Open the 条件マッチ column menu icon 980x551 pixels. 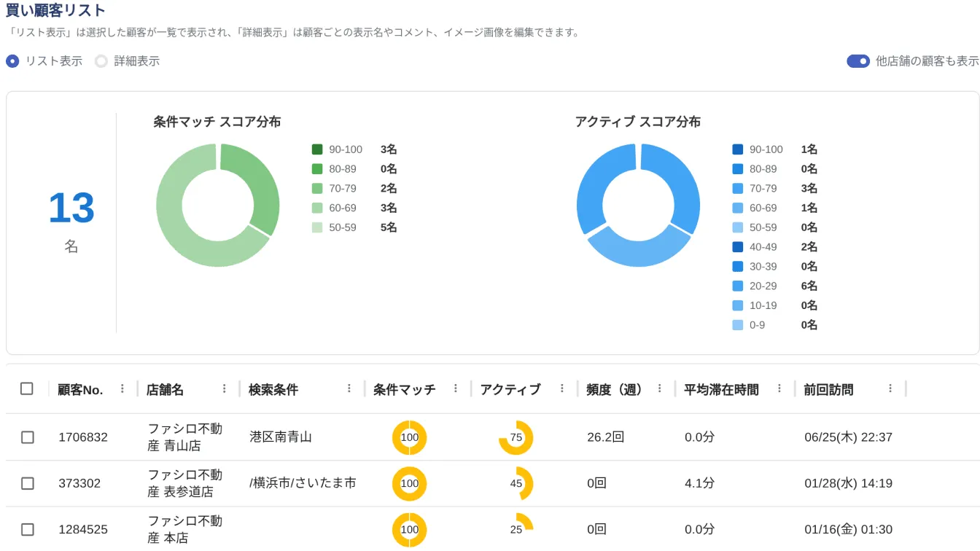[x=456, y=388]
